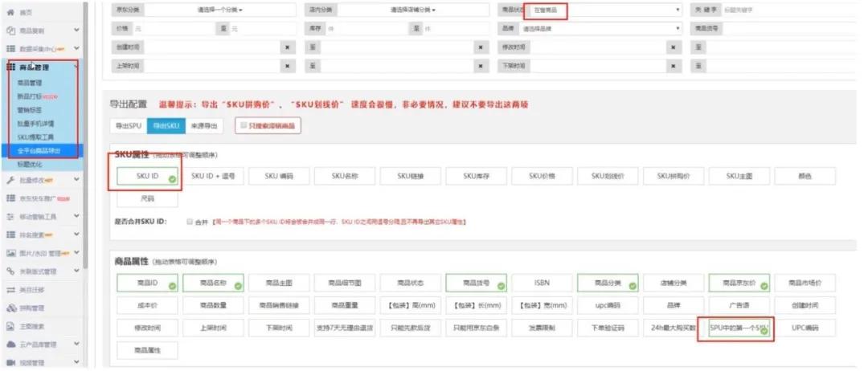The height and width of the screenshot is (371, 868).
Task: Click the 关联版式管理 link icon
Action: 10,271
